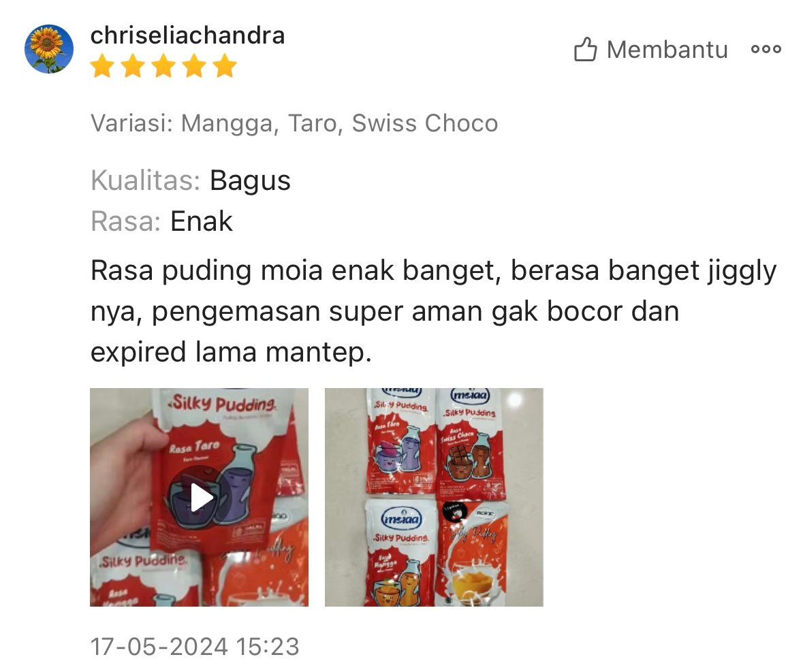The width and height of the screenshot is (803, 672).
Task: Click the review text about puding moia
Action: click(x=433, y=310)
